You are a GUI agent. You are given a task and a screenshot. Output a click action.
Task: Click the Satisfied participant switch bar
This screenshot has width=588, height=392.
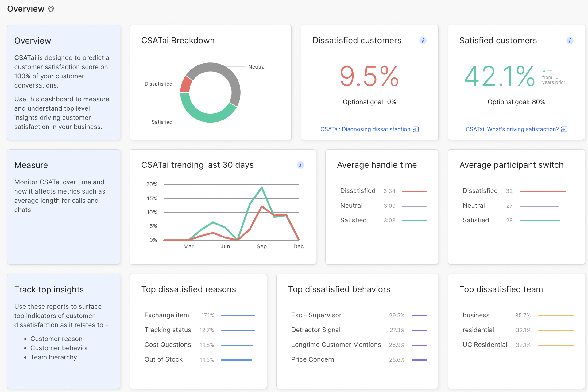[540, 221]
